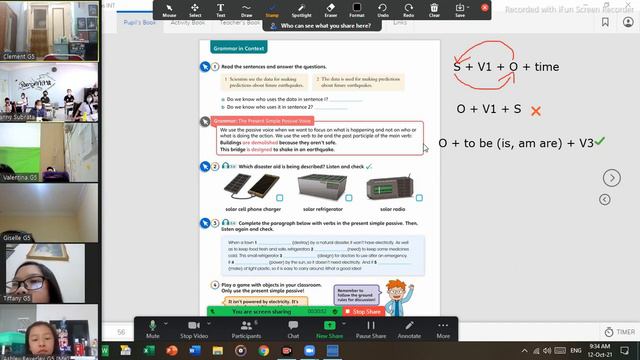
Task: Save the annotated screen
Action: (x=460, y=10)
